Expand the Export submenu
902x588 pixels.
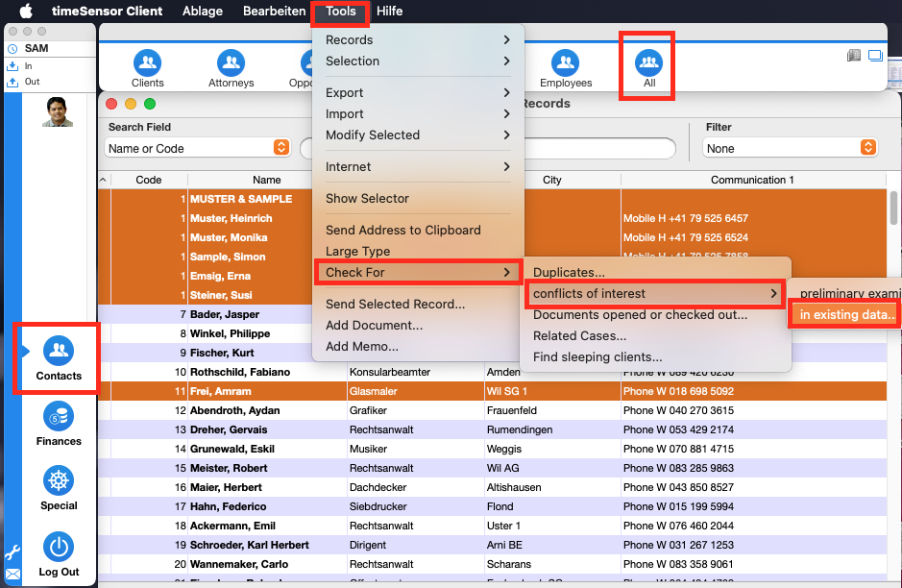(418, 92)
